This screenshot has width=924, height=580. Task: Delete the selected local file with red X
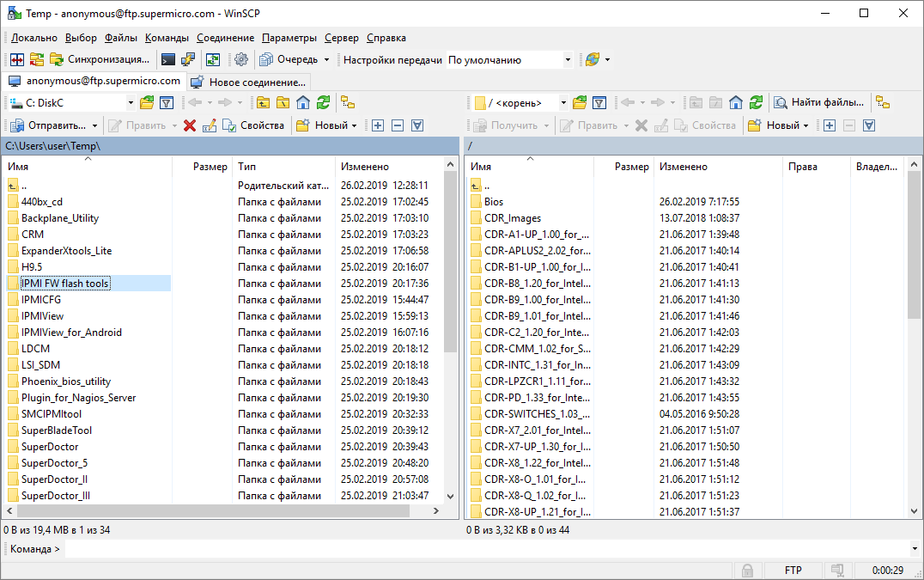coord(190,125)
